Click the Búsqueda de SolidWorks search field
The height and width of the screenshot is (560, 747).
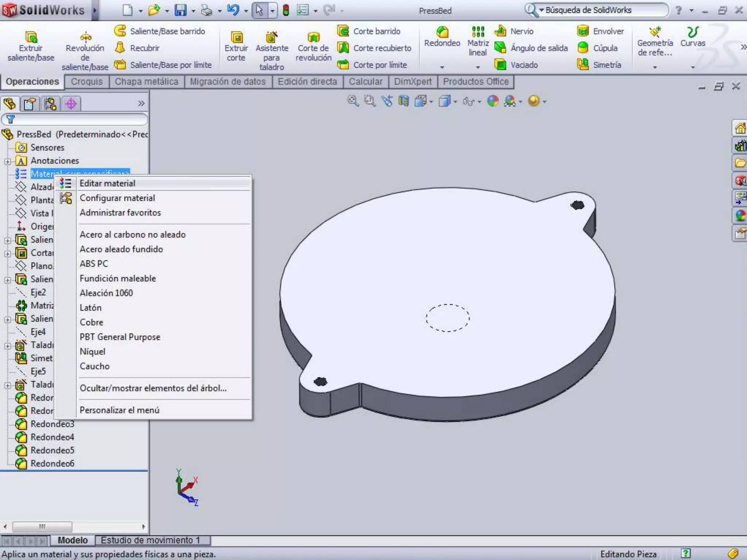(602, 10)
